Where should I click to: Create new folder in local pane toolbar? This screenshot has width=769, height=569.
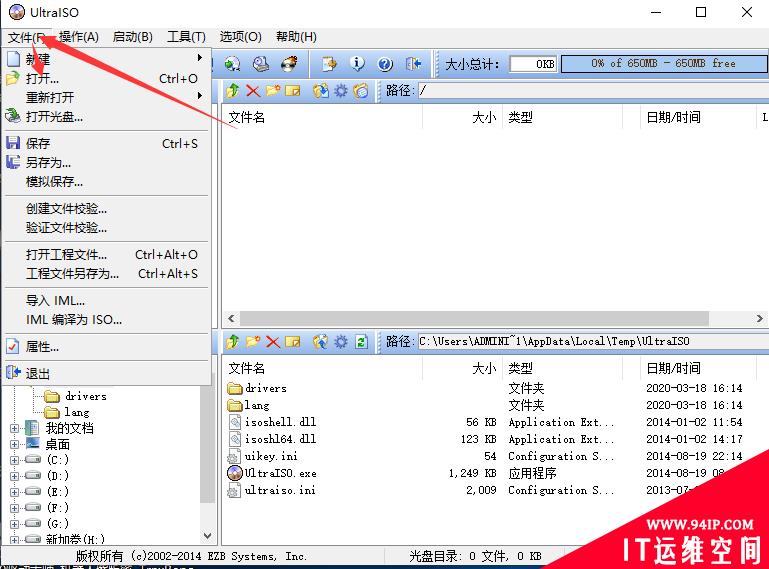[253, 341]
